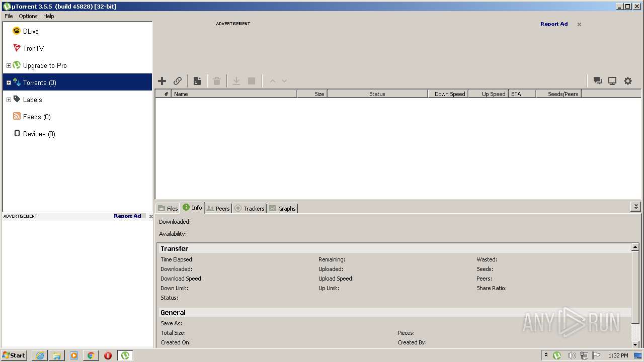Click µTorrent system tray icon
Screen dimensions: 644x362
click(x=557, y=355)
